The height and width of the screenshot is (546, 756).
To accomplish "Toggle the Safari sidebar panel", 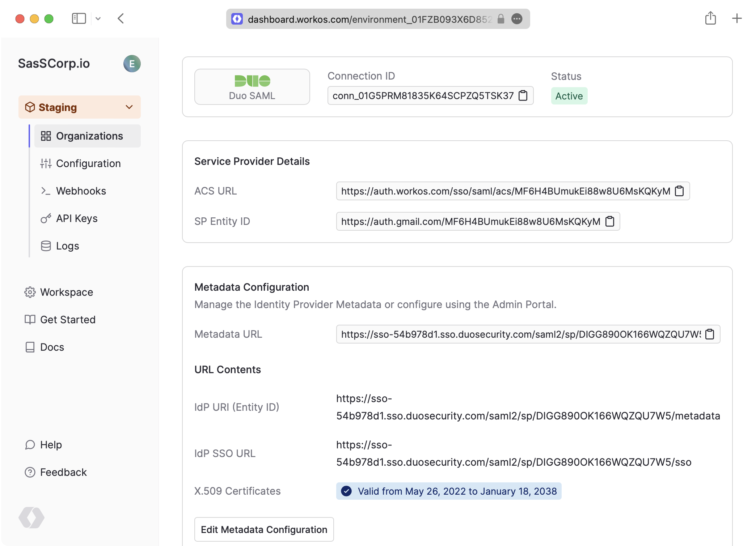I will coord(79,18).
